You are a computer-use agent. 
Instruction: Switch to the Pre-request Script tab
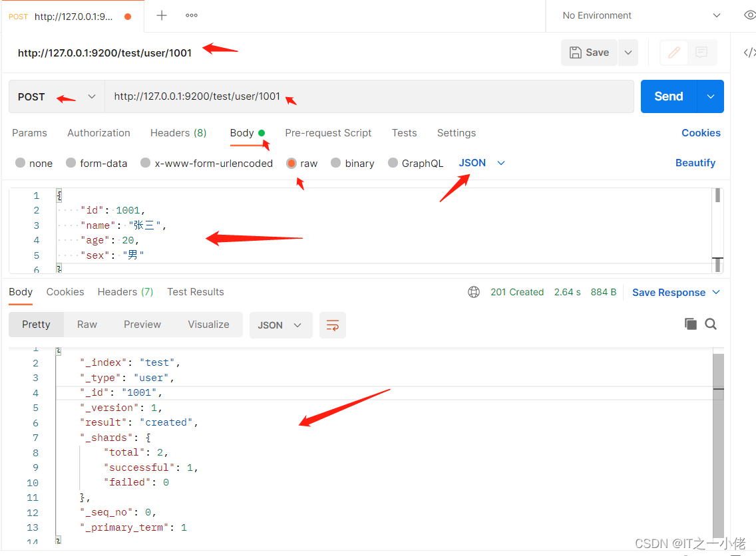pyautogui.click(x=328, y=133)
